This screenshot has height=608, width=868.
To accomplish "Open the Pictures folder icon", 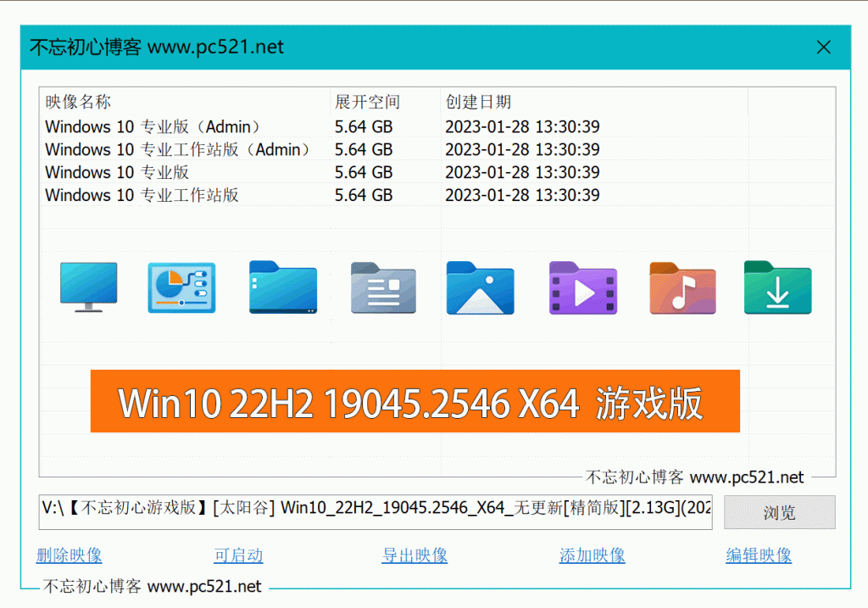I will click(480, 287).
